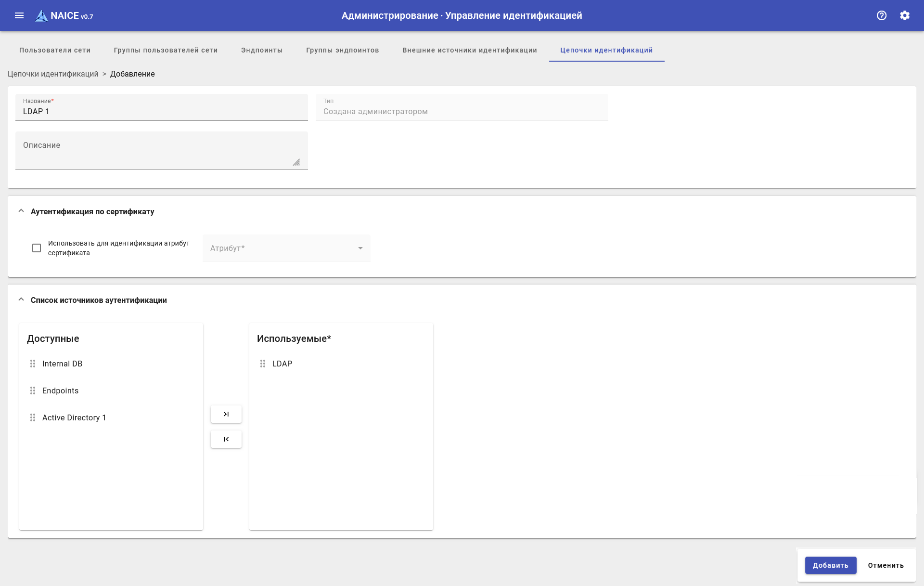Grab drag handle beside LDAP source
This screenshot has width=924, height=586.
[x=263, y=364]
